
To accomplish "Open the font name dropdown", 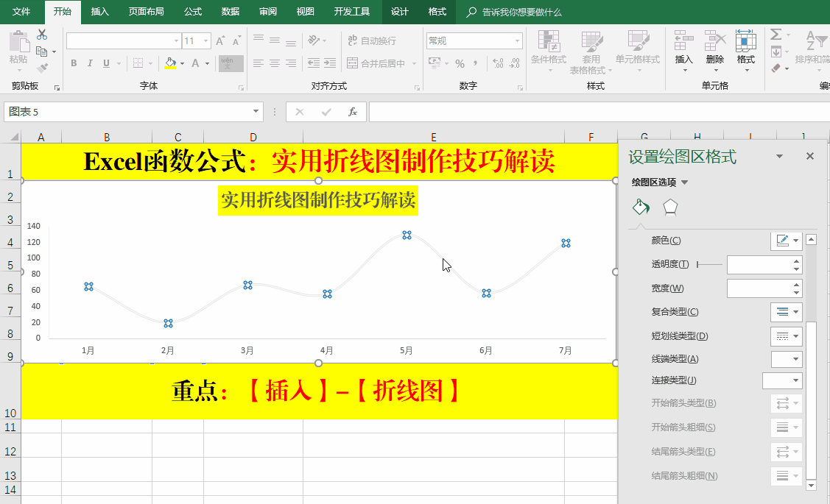I will click(x=176, y=40).
